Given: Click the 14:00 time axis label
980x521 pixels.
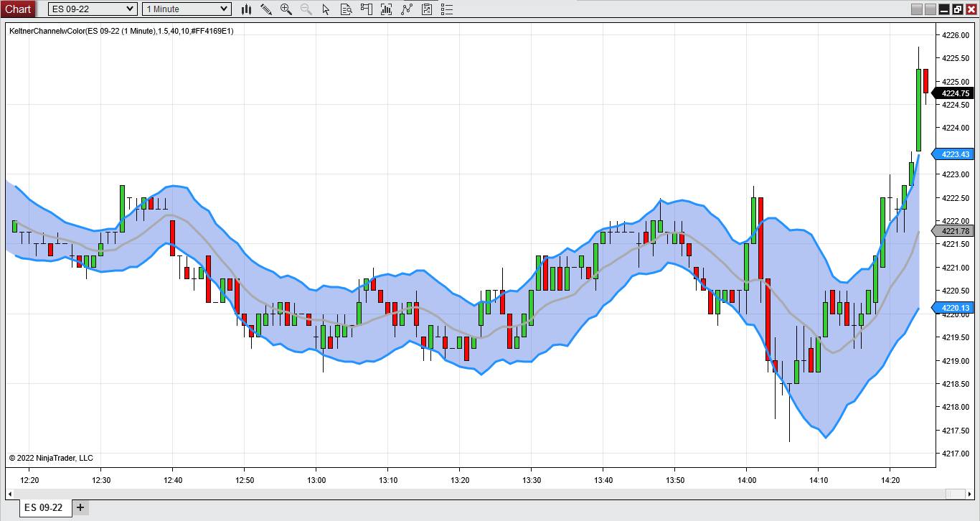Looking at the screenshot, I should 747,480.
